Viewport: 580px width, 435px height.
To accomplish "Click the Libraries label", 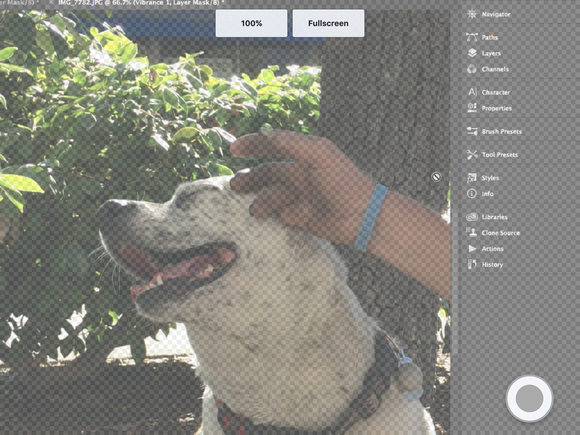I will click(x=495, y=217).
